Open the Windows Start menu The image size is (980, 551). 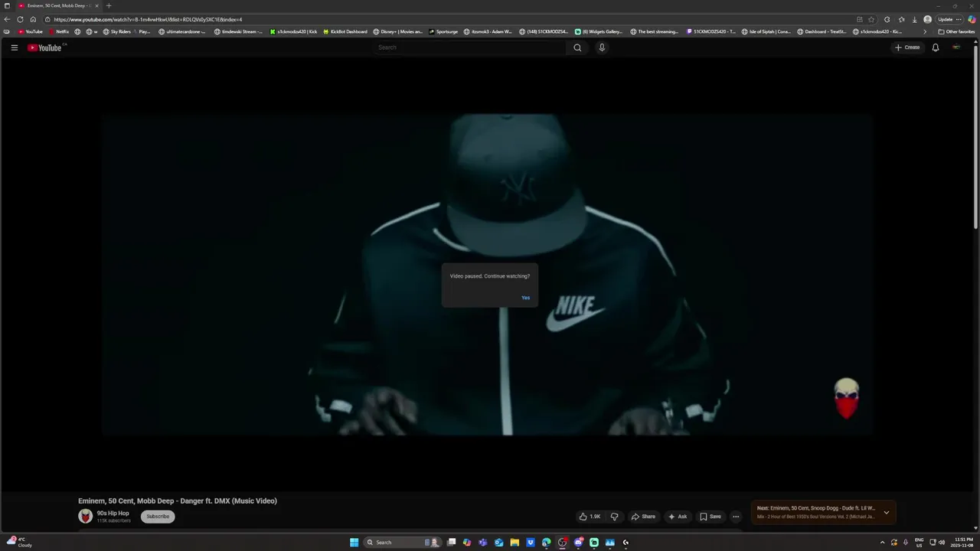[354, 543]
